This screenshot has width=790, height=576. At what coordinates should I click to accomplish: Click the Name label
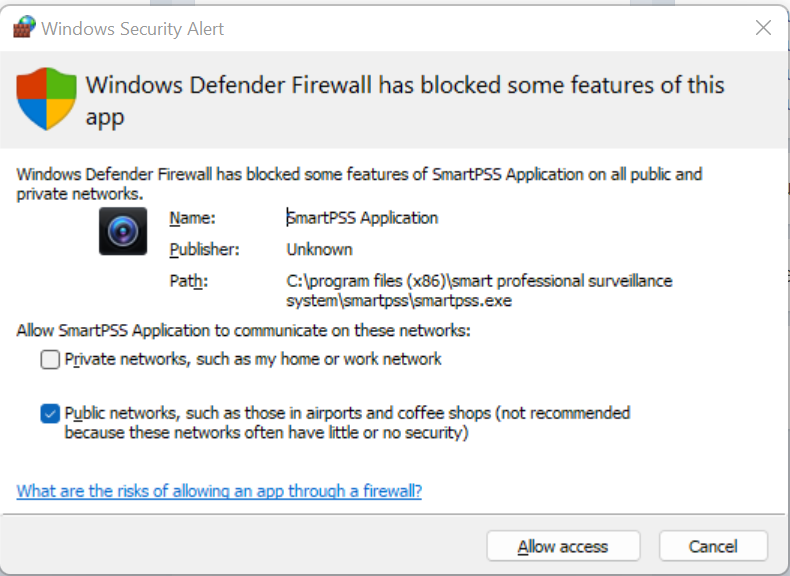coord(192,218)
